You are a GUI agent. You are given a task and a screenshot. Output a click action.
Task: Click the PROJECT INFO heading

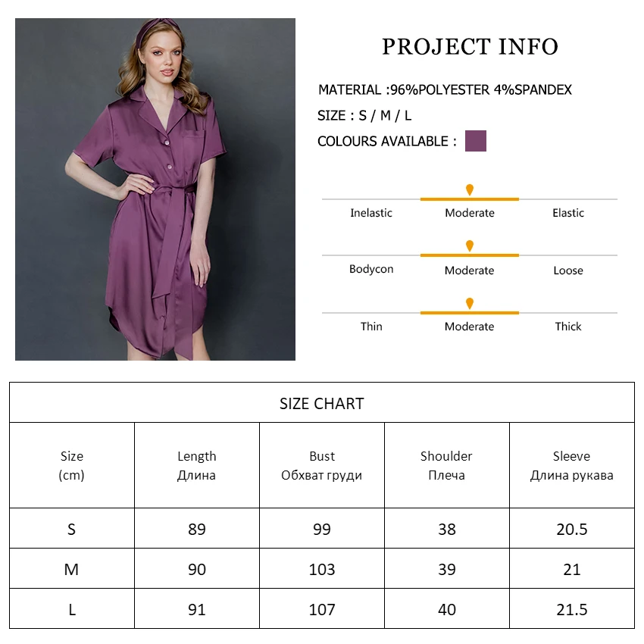(x=470, y=47)
